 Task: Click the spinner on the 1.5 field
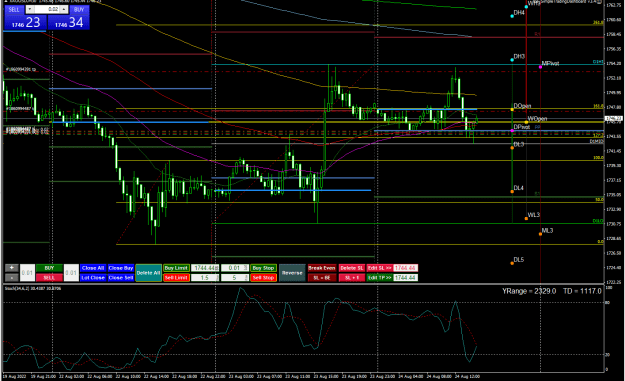(x=217, y=277)
